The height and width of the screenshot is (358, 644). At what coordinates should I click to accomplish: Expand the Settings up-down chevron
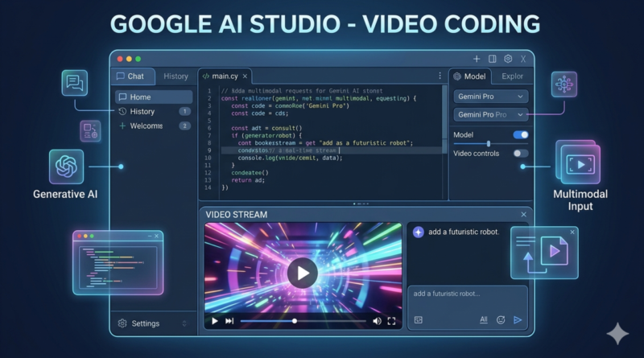pos(184,323)
